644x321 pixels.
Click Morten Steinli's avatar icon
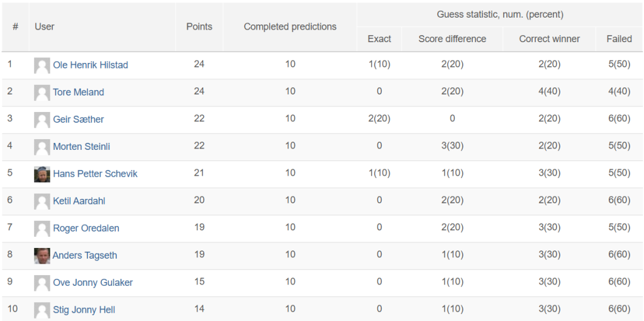42,147
